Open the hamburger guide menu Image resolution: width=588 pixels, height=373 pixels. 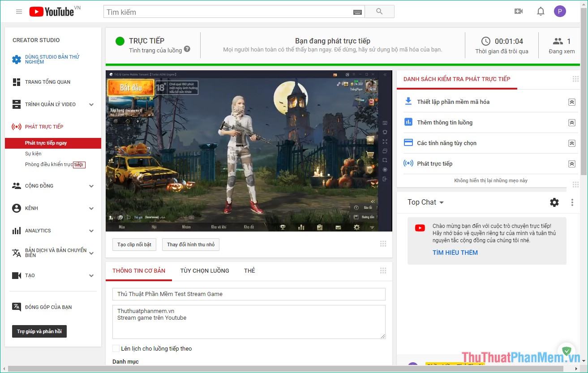click(x=19, y=12)
